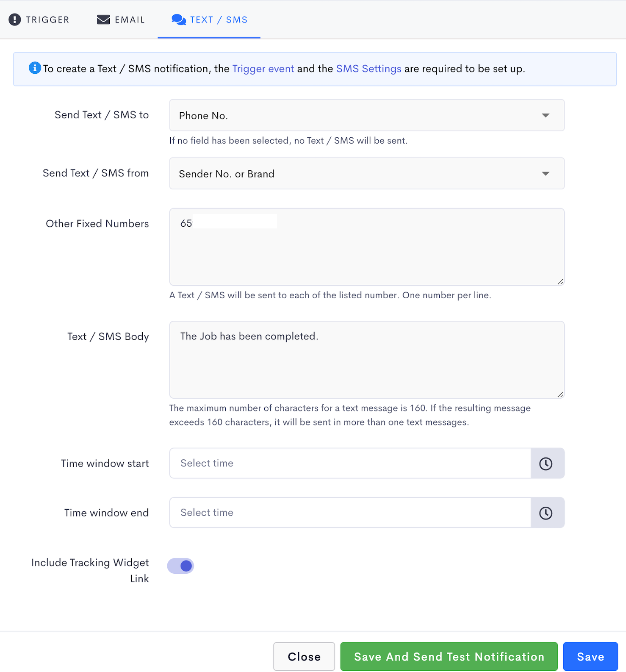Click resize handle of Text / SMS Body box
626x672 pixels.
point(560,394)
